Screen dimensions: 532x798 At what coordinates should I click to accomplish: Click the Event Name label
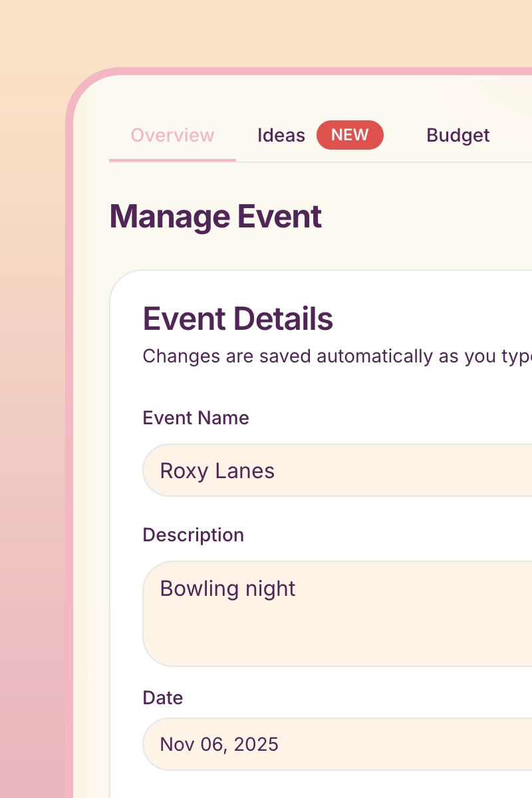[196, 418]
